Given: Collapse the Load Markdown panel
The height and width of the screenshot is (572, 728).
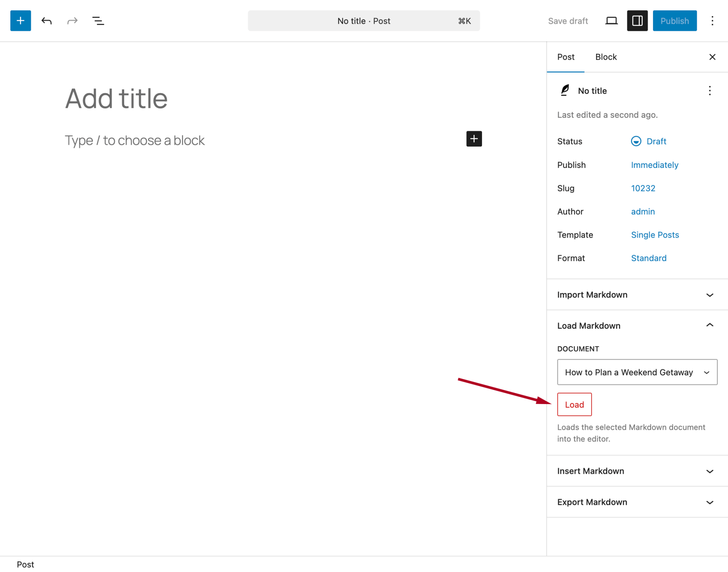Looking at the screenshot, I should pos(637,325).
